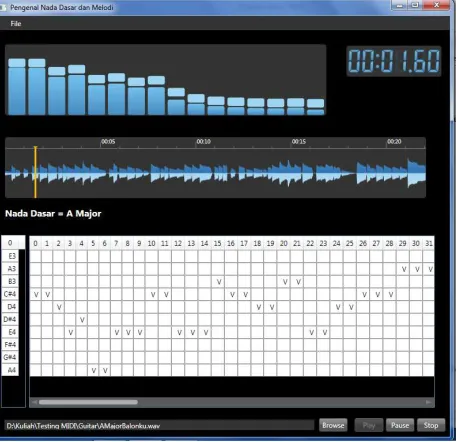Click the V mark in E4 row, column 22
Viewport: 460px width, 442px height.
point(311,333)
